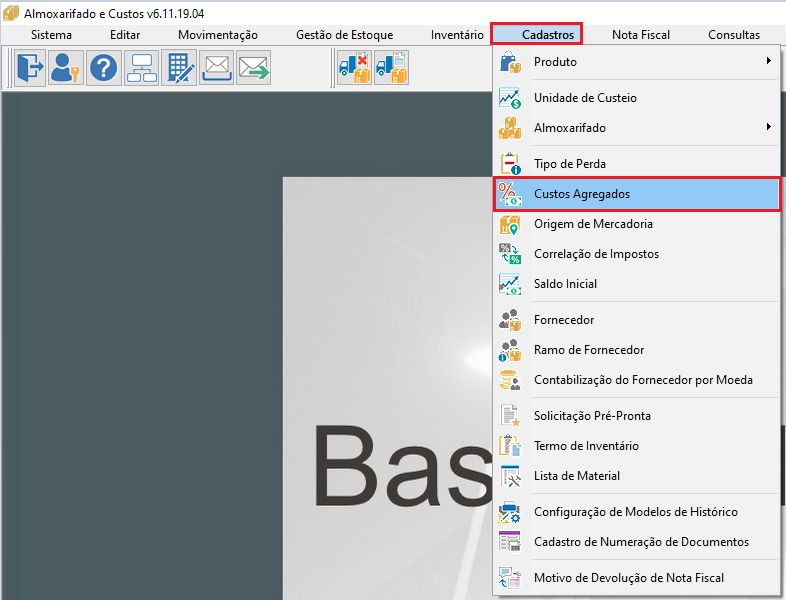Click the Saldo Inicial chart icon
The width and height of the screenshot is (786, 600).
pos(510,284)
